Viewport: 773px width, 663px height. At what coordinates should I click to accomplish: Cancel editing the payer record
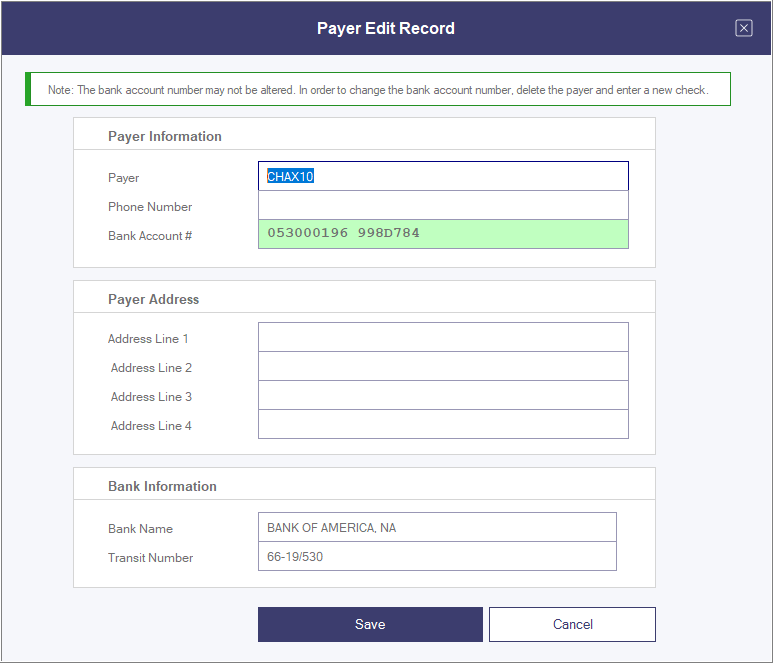tap(572, 624)
